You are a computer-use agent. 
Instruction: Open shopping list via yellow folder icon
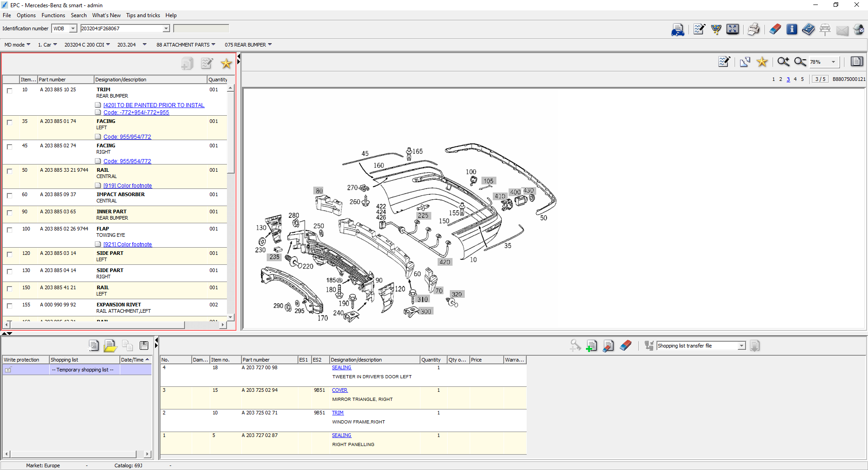110,346
